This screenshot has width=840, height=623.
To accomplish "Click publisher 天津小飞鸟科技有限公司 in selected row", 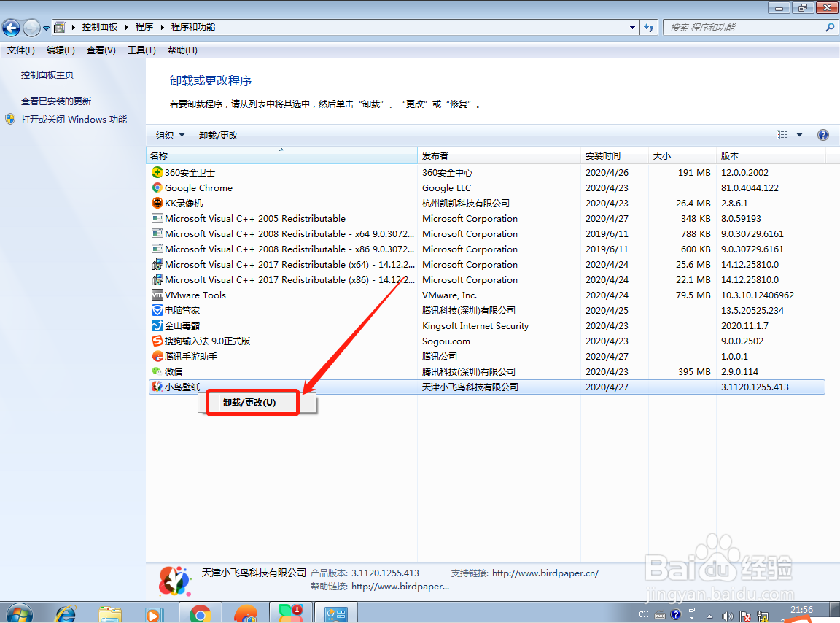I will (x=470, y=387).
